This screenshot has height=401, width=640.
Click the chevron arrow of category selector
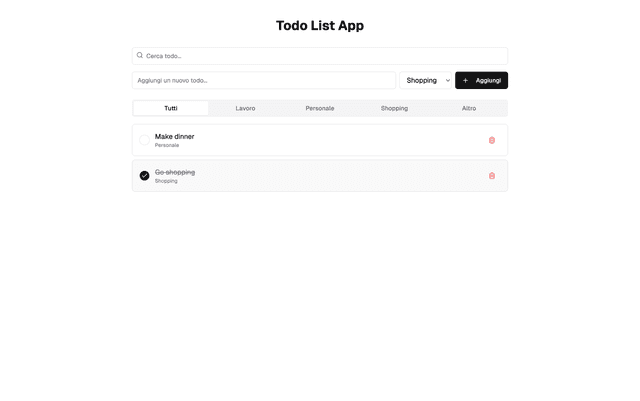447,80
